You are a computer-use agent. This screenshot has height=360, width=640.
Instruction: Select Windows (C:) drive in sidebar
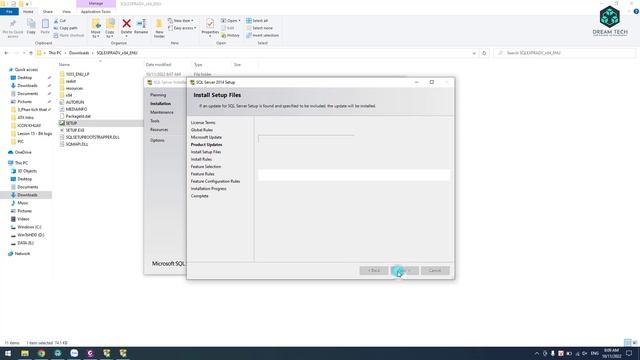pyautogui.click(x=29, y=227)
